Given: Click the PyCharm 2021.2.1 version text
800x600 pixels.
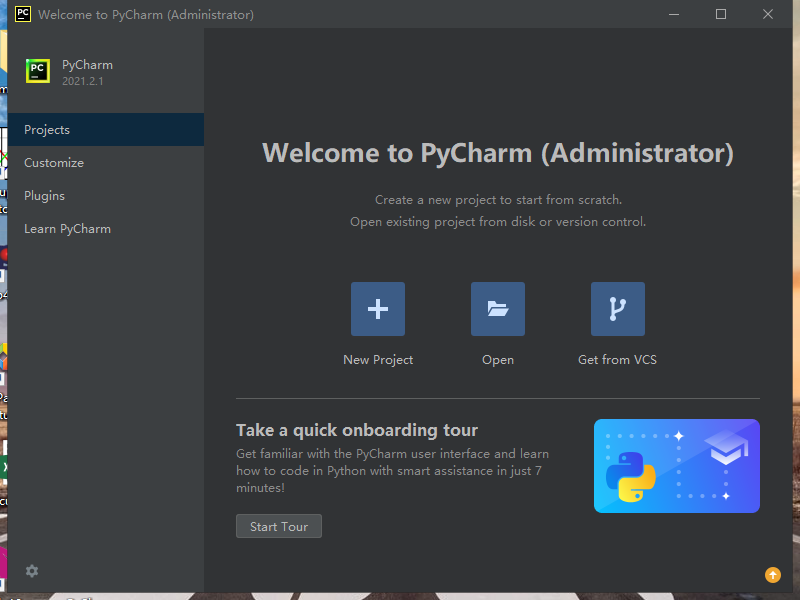Looking at the screenshot, I should point(83,81).
